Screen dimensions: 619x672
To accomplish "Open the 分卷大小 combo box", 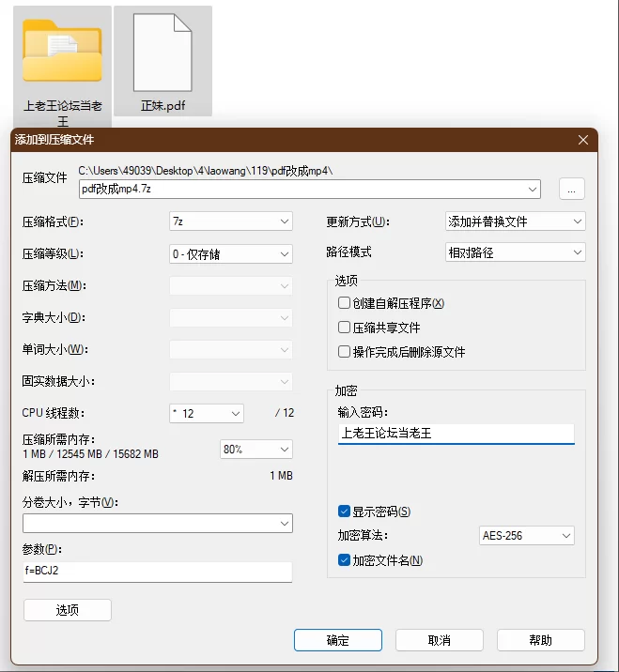I will 158,524.
